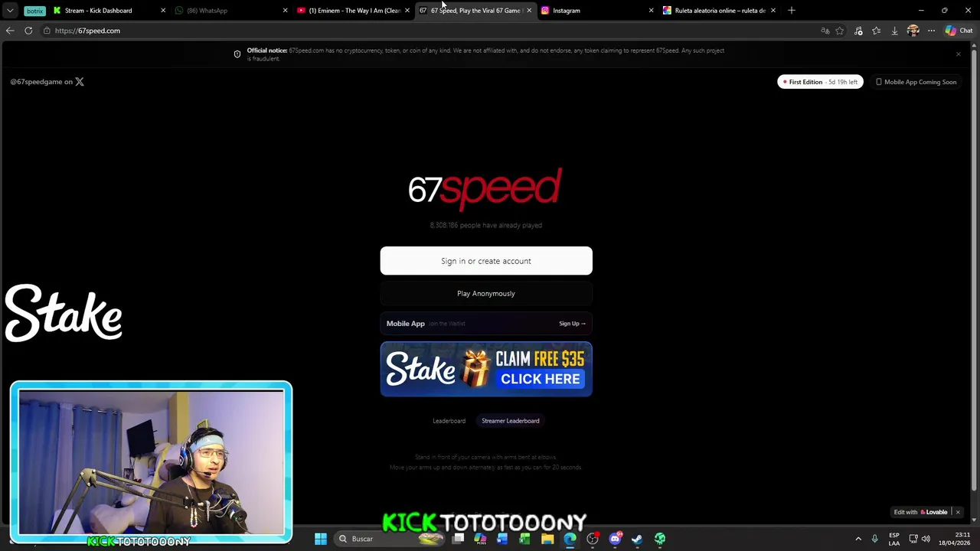Image resolution: width=980 pixels, height=551 pixels.
Task: Reload the 67speed page
Action: [28, 31]
